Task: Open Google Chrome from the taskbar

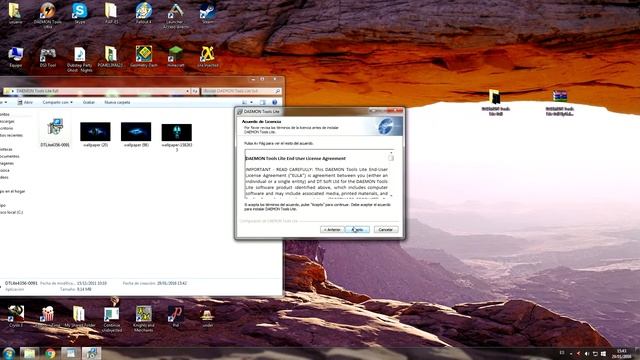Action: [50, 353]
